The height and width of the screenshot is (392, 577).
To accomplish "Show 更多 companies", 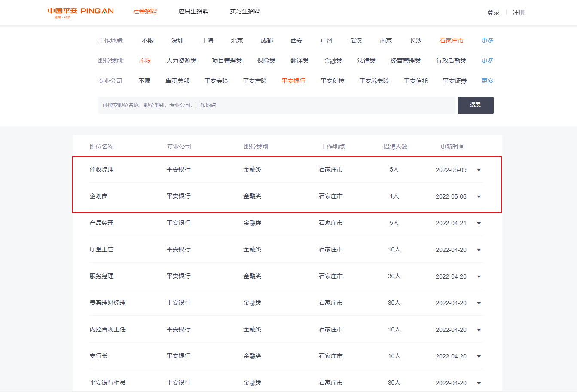I will click(x=487, y=81).
